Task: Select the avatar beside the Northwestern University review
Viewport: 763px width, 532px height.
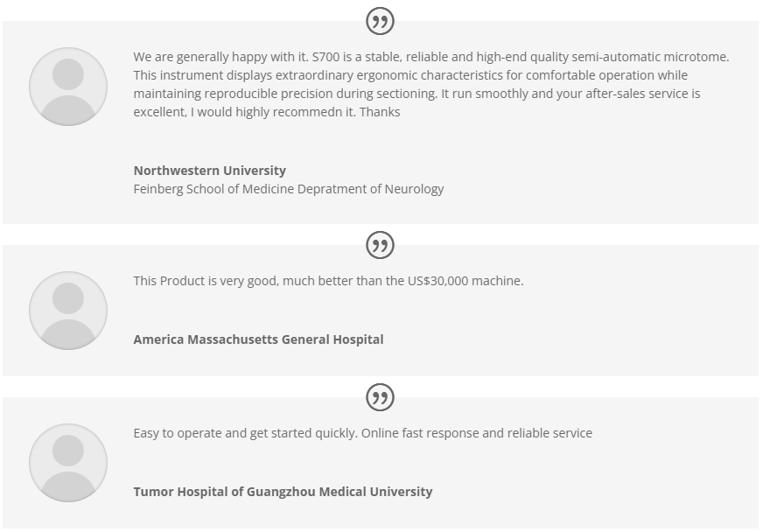Action: tap(68, 87)
